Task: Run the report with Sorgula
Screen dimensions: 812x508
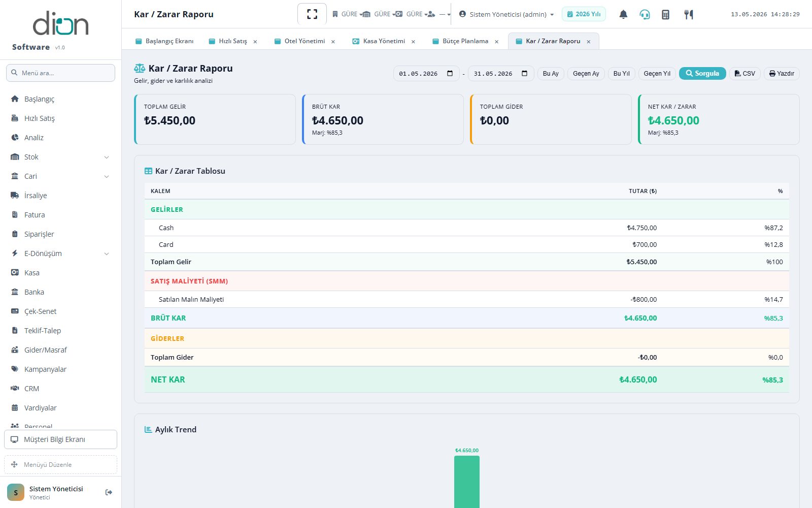Action: tap(702, 74)
